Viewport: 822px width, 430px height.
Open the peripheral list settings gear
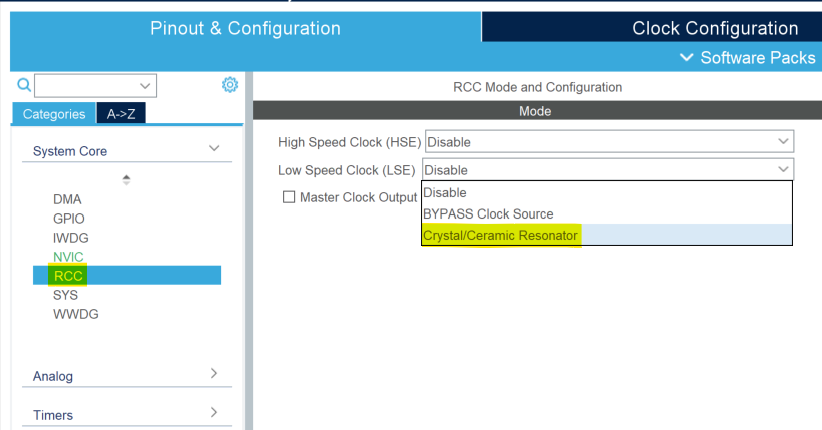(x=230, y=84)
